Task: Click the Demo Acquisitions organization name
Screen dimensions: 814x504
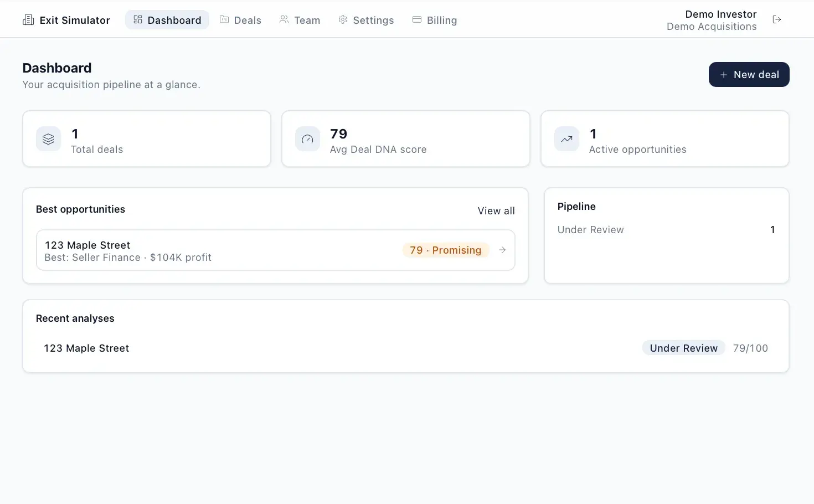Action: (x=712, y=27)
